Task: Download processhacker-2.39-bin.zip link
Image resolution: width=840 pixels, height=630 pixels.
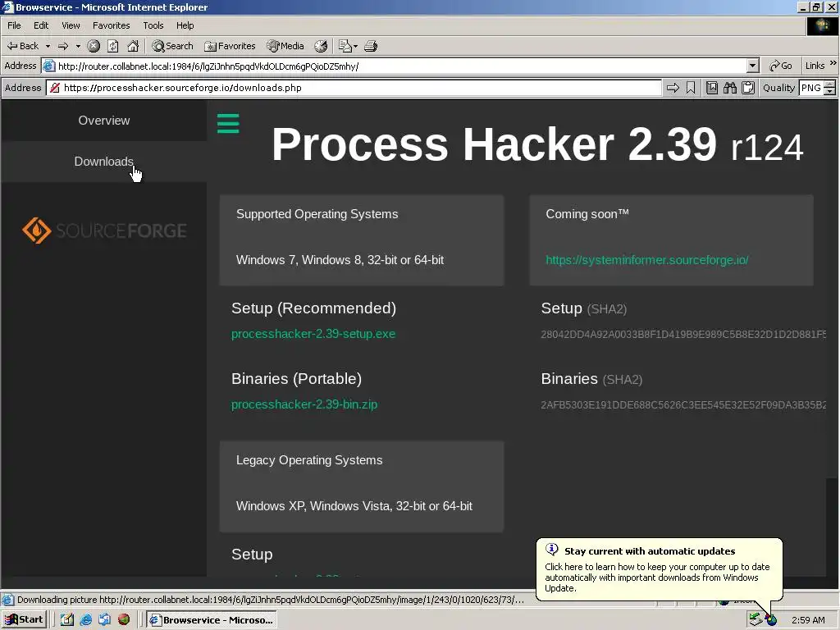Action: 304,404
